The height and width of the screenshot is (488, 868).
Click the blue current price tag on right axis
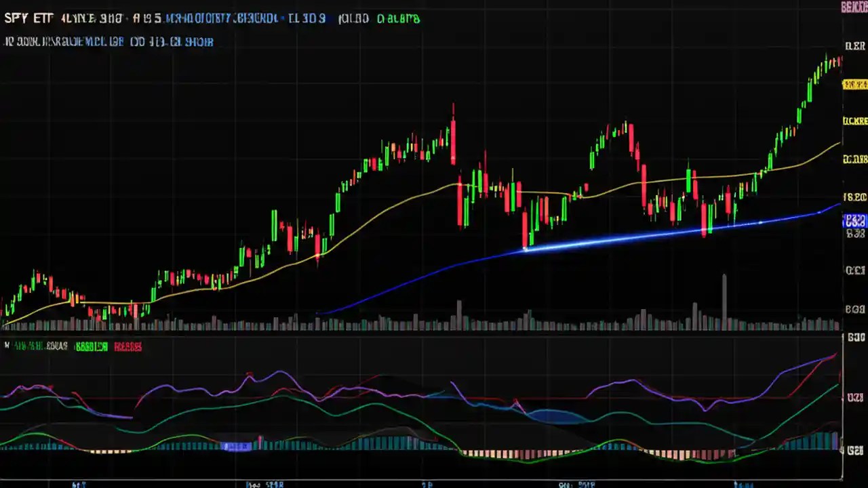pos(855,221)
